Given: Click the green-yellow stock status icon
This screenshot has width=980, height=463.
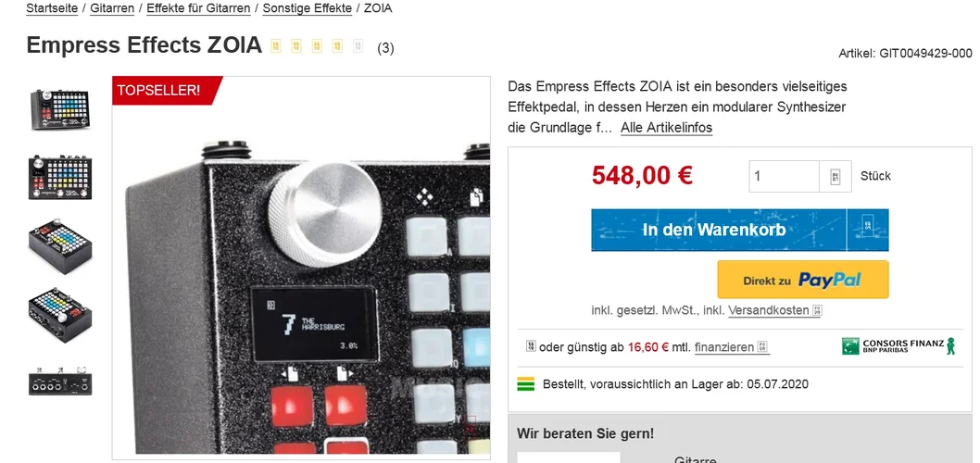Looking at the screenshot, I should [525, 384].
